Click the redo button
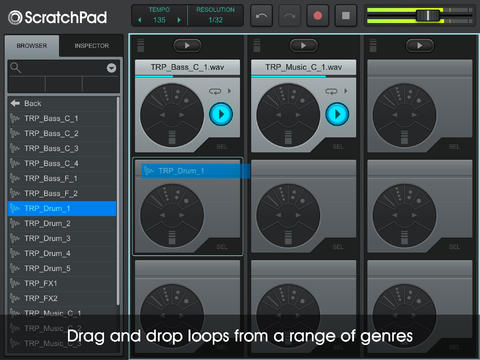The height and width of the screenshot is (360, 480). [x=289, y=15]
